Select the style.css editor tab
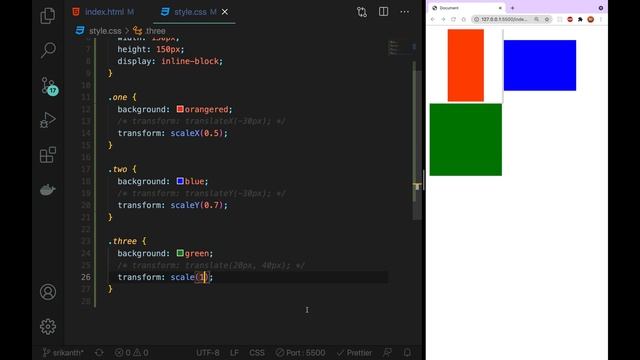 pyautogui.click(x=194, y=12)
